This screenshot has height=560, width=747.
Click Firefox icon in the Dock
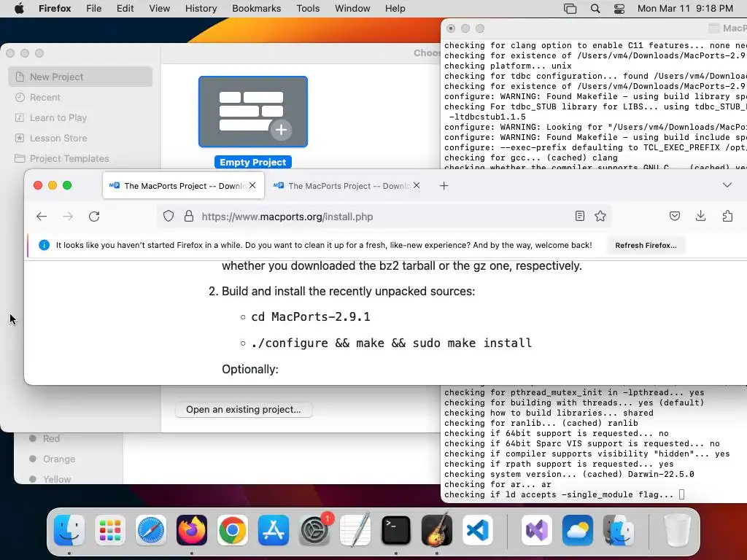[192, 530]
